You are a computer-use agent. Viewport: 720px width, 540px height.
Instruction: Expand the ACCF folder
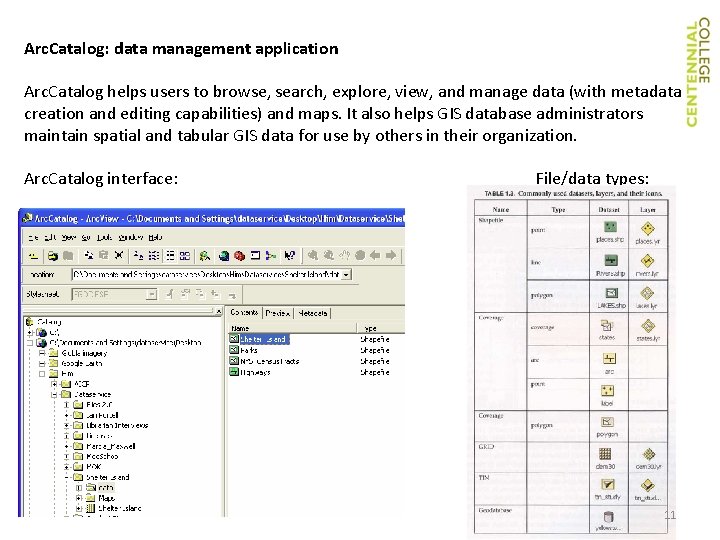coord(55,384)
